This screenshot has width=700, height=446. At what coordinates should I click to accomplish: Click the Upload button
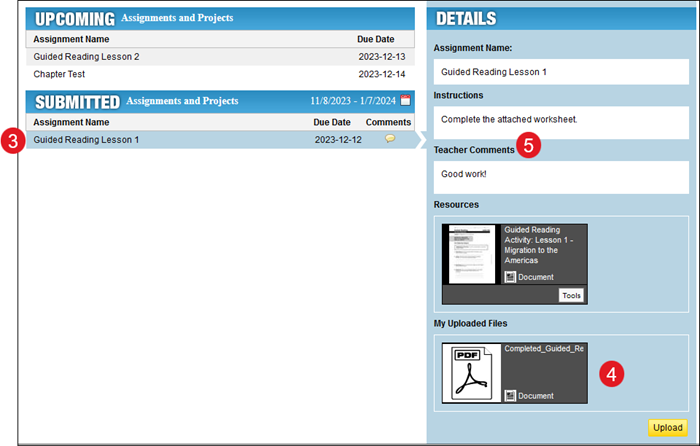[x=667, y=428]
